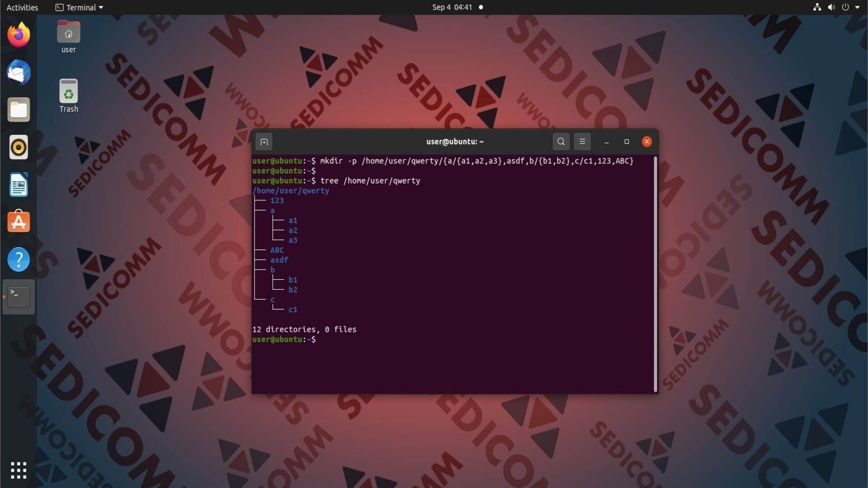Click the 'asdf' directory entry

click(x=279, y=260)
